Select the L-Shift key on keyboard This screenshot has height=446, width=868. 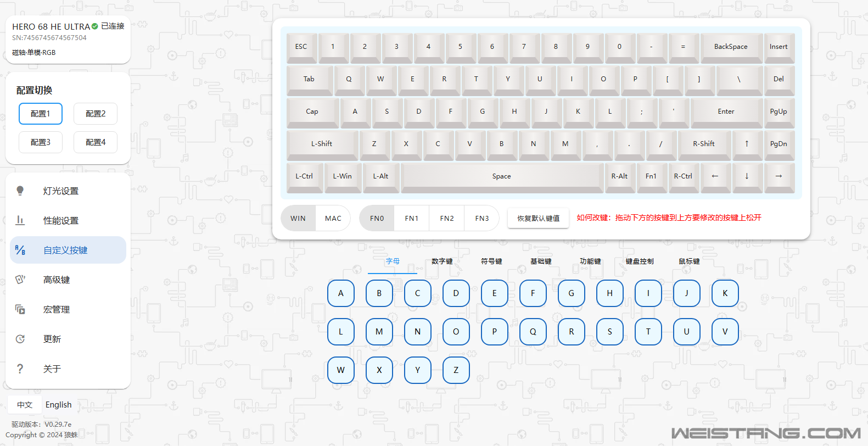pyautogui.click(x=322, y=145)
